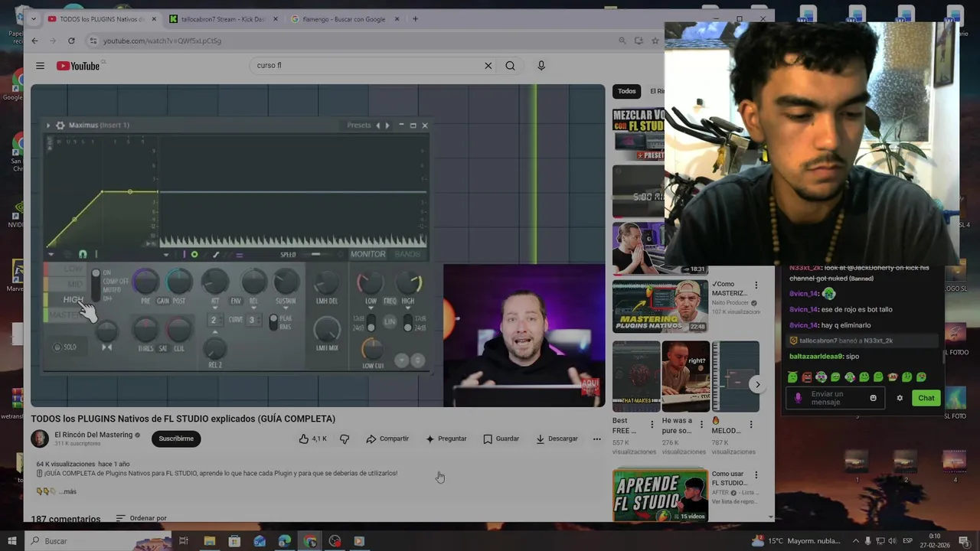This screenshot has width=980, height=551.
Task: Go to the previous Maximus preset arrow
Action: click(x=377, y=126)
